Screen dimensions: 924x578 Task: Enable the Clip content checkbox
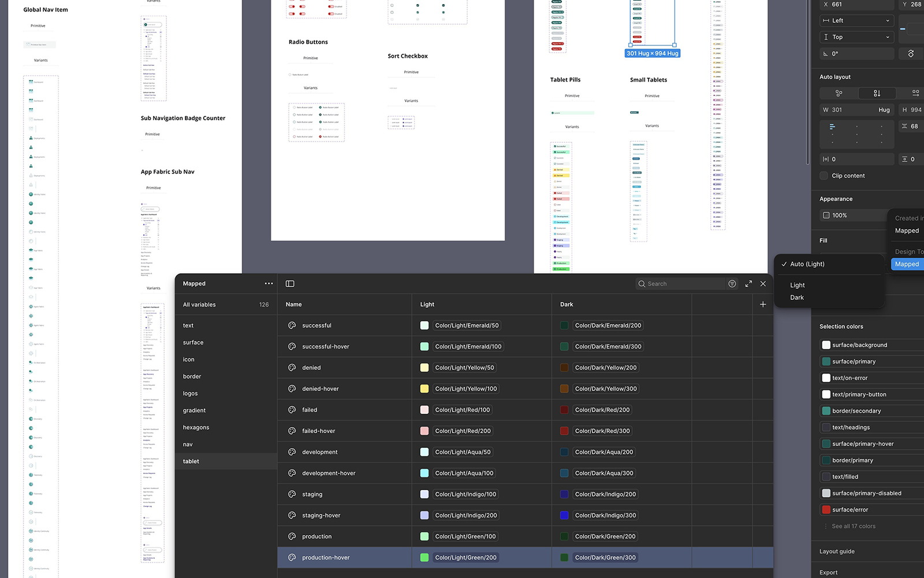tap(824, 176)
